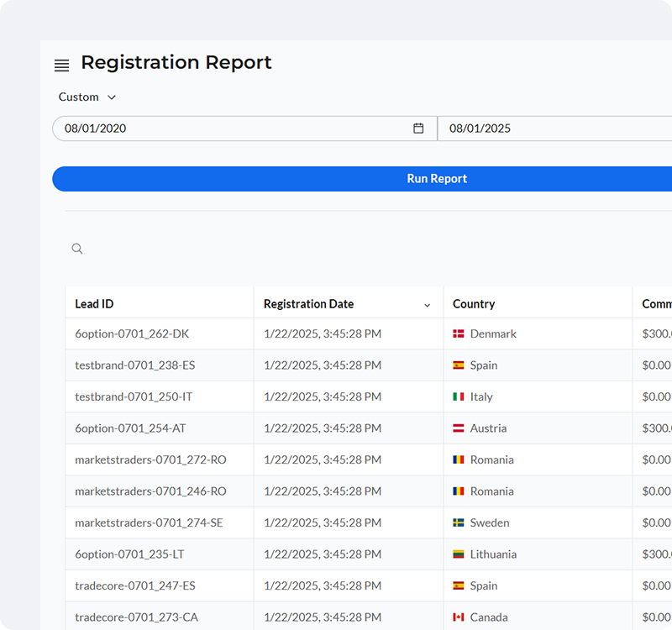Screen dimensions: 672x630
Task: Click registration date in the tradecore-0701_273-CA row
Action: pyautogui.click(x=323, y=617)
